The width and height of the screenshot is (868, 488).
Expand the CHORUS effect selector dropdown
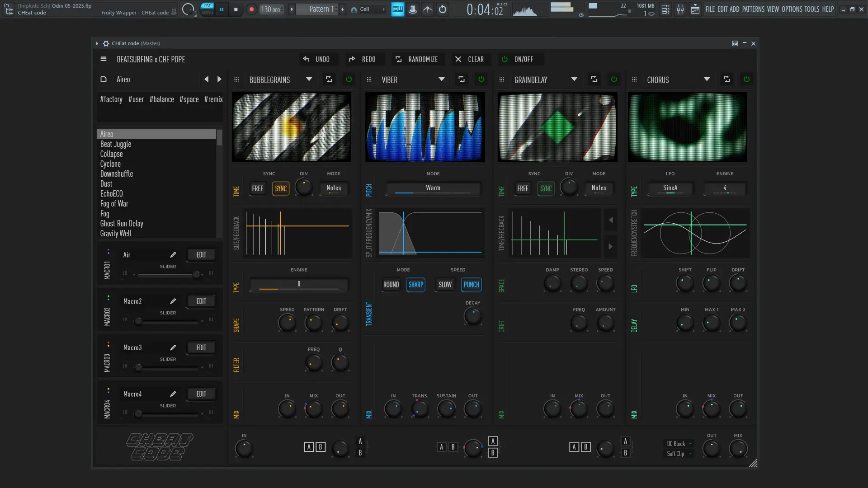707,80
